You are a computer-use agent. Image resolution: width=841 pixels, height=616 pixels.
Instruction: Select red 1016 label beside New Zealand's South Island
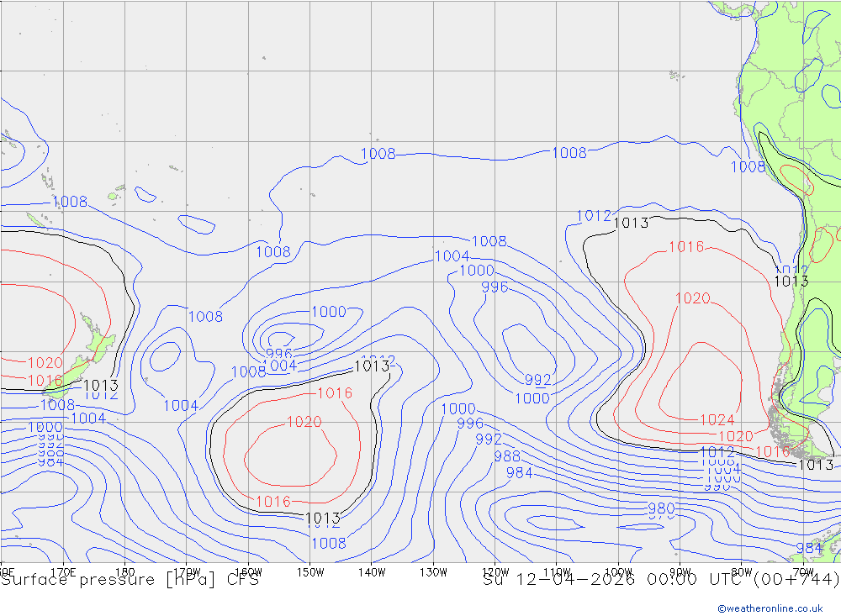[x=45, y=381]
